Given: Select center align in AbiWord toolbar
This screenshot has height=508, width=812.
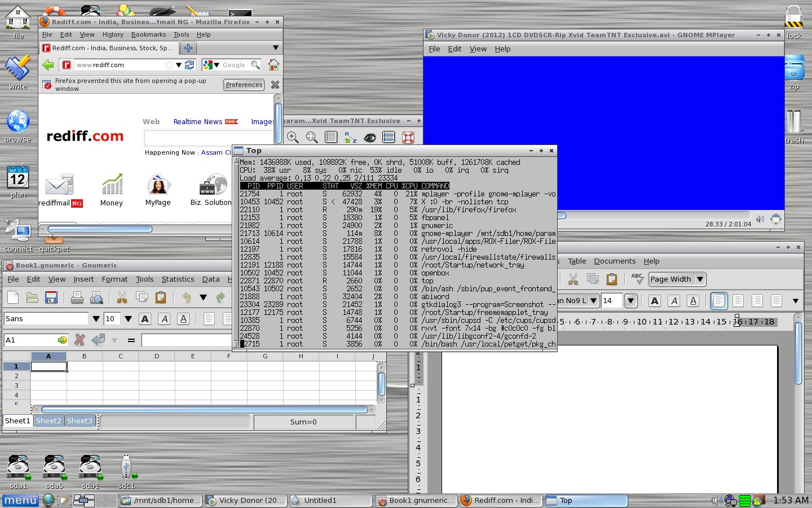Looking at the screenshot, I should point(738,301).
